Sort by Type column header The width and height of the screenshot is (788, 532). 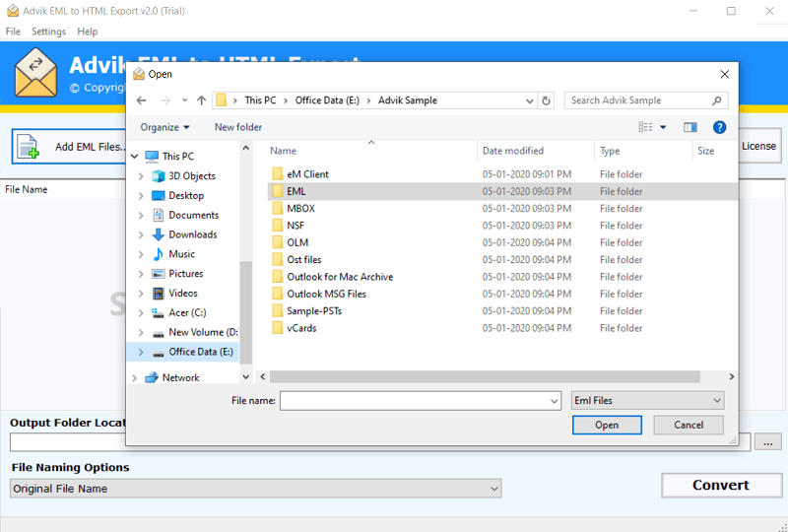pos(610,151)
